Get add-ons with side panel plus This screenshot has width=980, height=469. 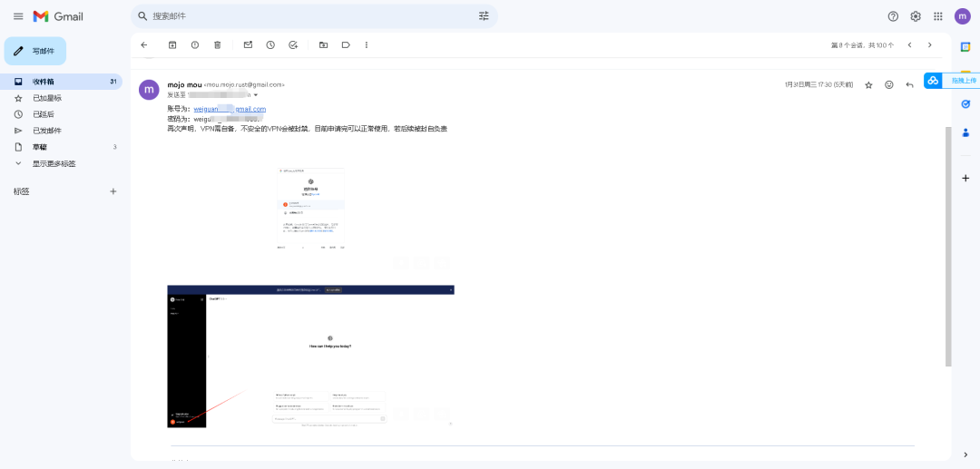965,178
